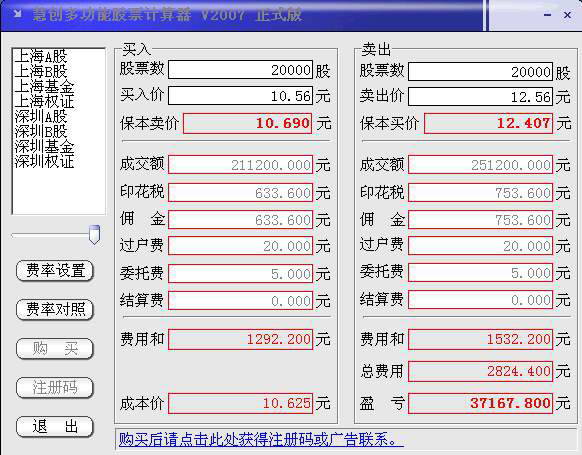Select 上海权证 in the market list
582x455 pixels.
click(x=44, y=101)
